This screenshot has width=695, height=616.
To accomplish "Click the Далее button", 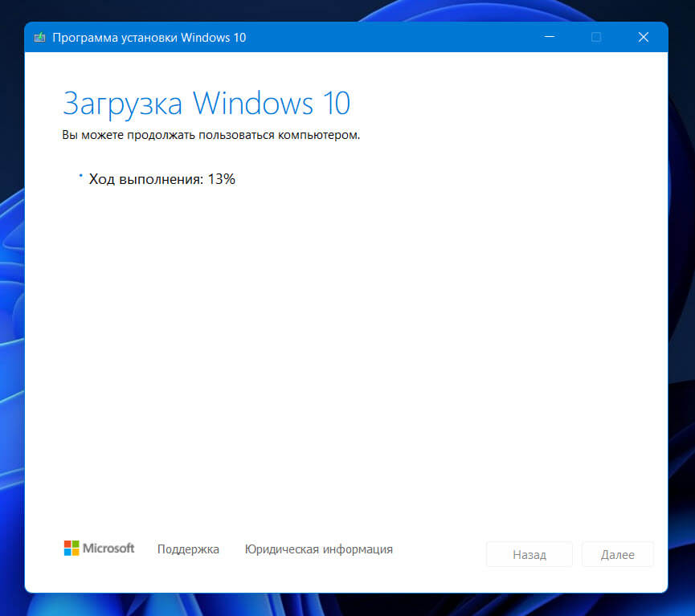I will [x=617, y=554].
